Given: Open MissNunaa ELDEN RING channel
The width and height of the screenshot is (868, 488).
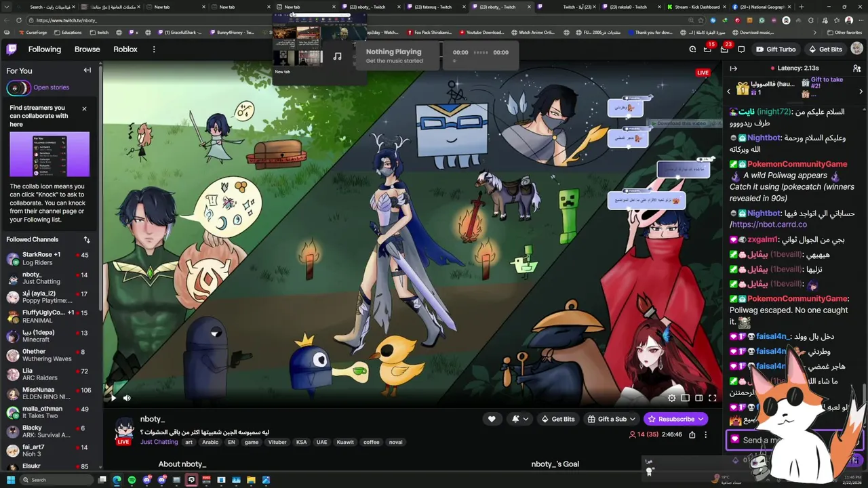Looking at the screenshot, I should click(x=51, y=393).
